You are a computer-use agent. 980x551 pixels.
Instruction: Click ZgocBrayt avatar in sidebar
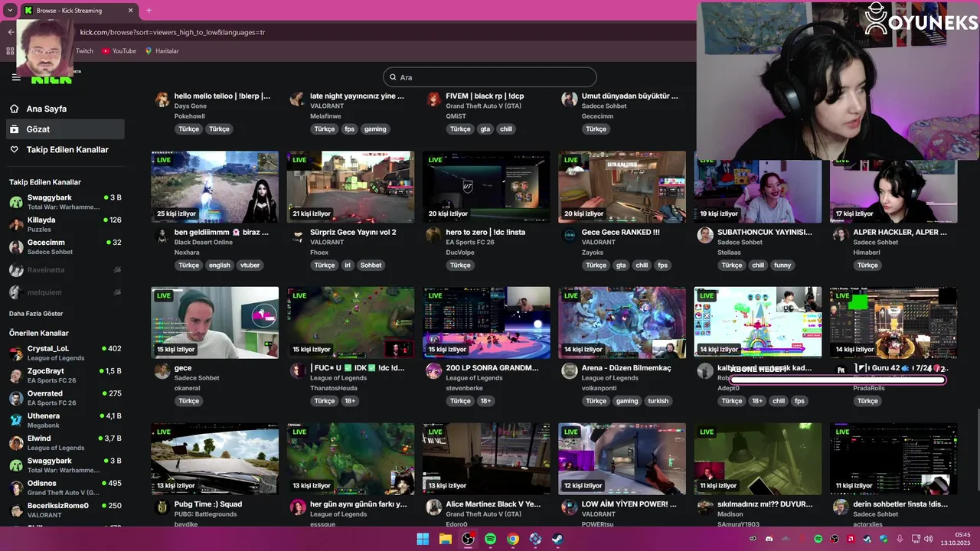tap(16, 376)
